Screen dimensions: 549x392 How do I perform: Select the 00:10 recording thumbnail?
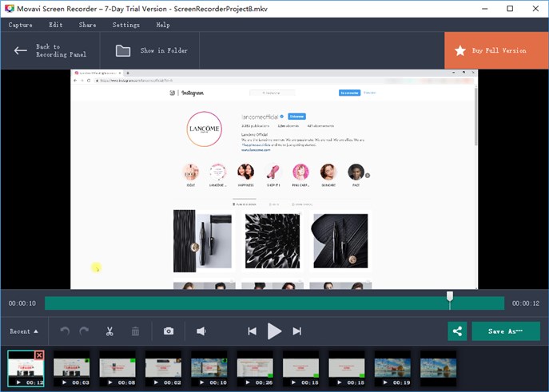click(209, 369)
